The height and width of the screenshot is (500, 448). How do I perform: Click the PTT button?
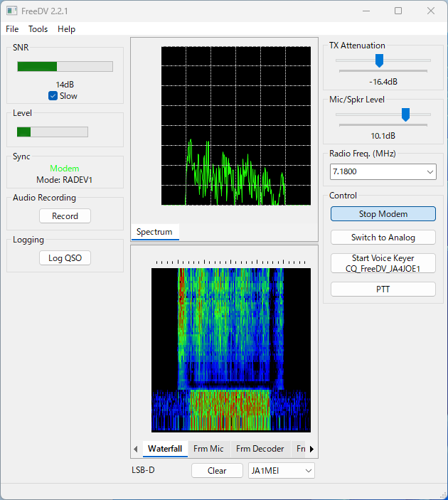coord(383,289)
